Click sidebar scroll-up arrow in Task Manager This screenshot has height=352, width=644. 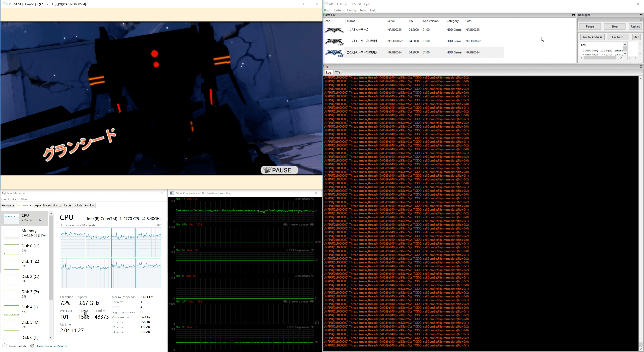click(x=51, y=213)
